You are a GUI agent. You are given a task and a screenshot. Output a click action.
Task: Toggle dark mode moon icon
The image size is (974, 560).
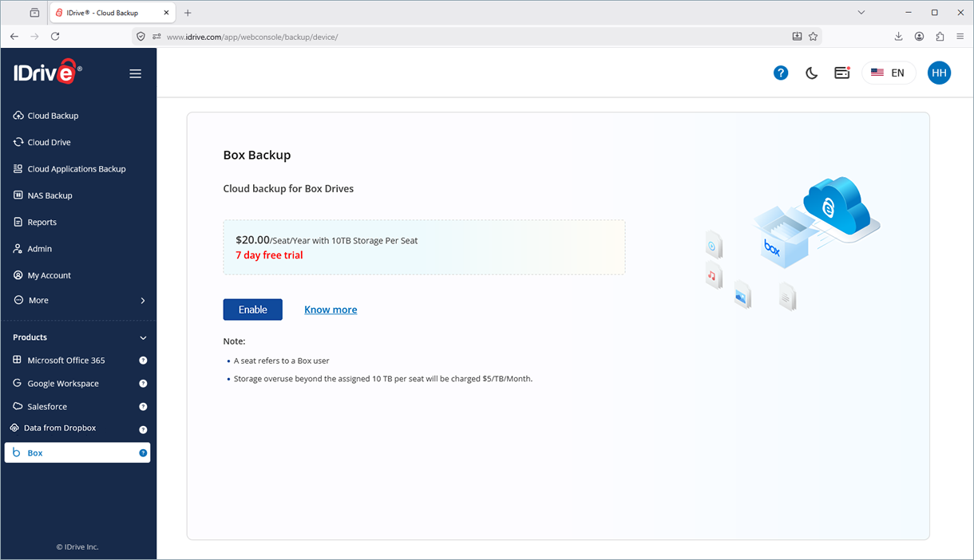coord(811,73)
